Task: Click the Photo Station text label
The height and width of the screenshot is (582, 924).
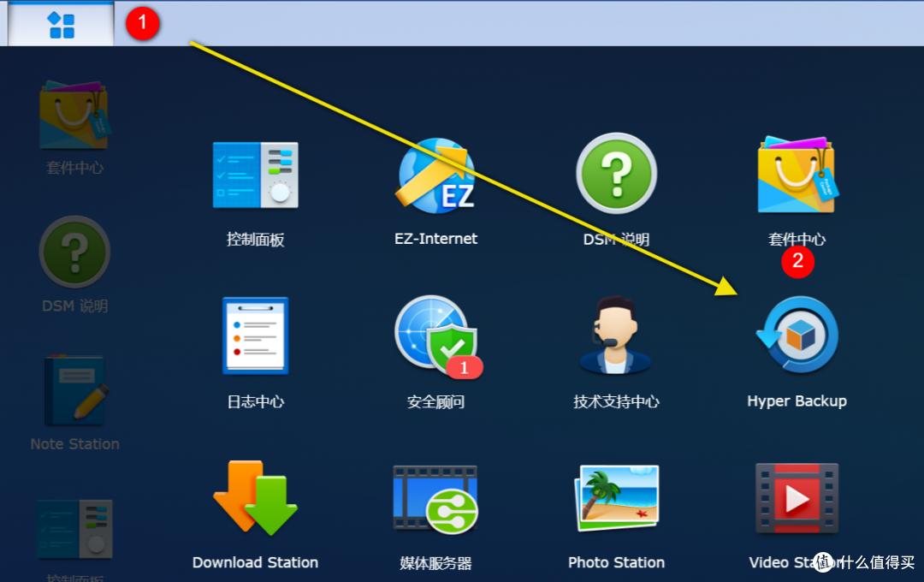Action: 616,562
